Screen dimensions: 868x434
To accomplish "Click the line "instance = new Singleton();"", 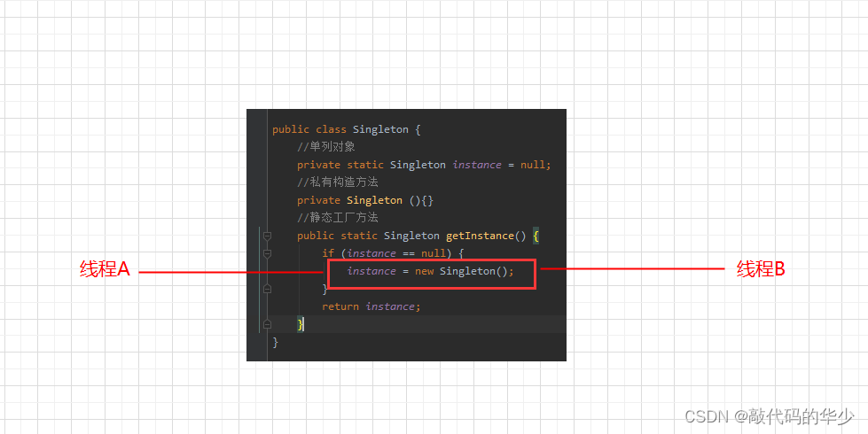I will [431, 271].
